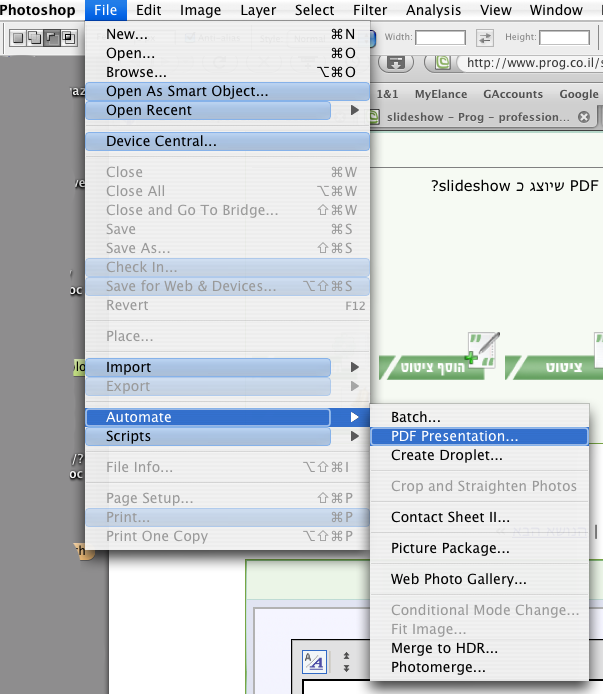Expand the Scripts submenu arrow
This screenshot has height=694, width=603.
coord(355,436)
